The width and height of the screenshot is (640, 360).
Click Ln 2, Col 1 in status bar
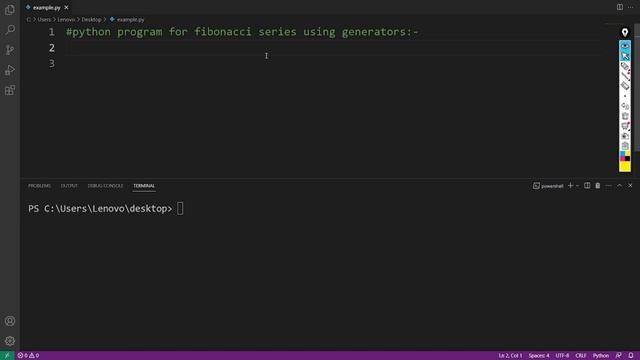pyautogui.click(x=510, y=356)
